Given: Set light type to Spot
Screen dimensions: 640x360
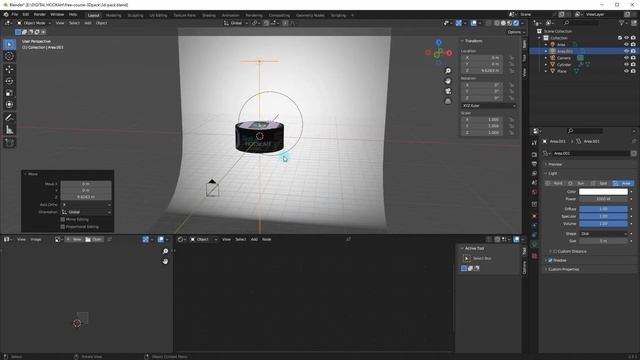Looking at the screenshot, I should (x=600, y=183).
